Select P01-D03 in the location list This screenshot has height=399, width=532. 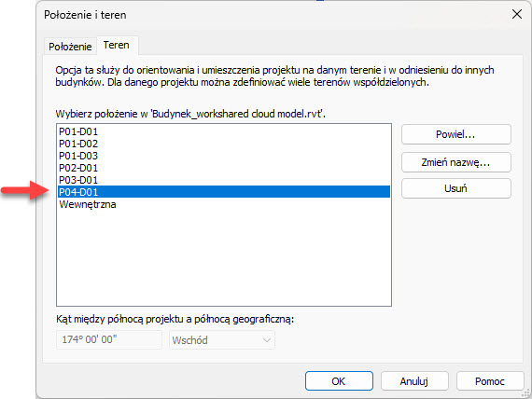[x=224, y=156]
